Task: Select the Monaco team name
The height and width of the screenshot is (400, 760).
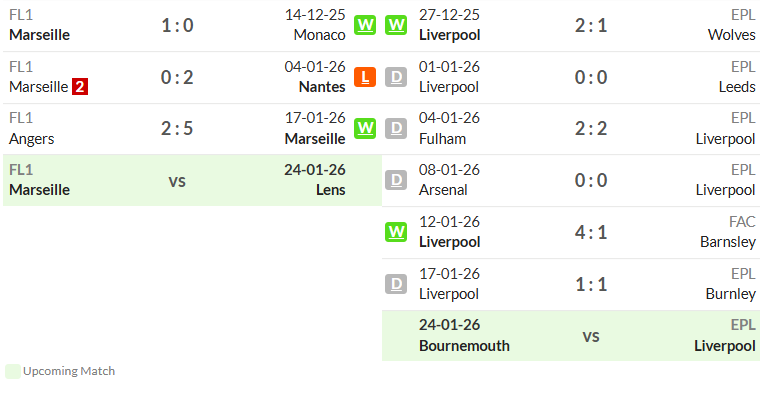Action: [x=319, y=35]
